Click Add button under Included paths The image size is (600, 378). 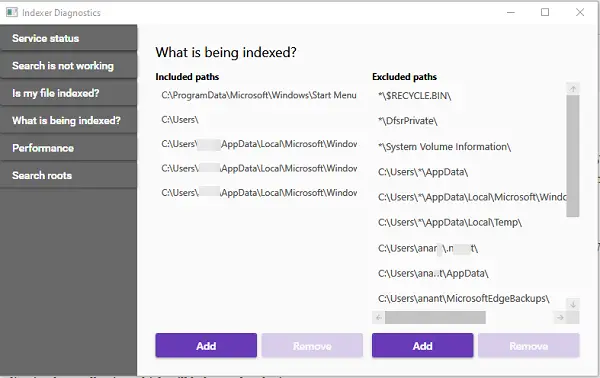206,345
